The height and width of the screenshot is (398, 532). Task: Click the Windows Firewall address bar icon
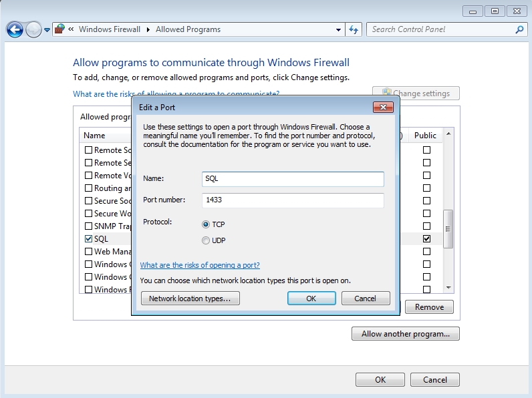(x=60, y=29)
